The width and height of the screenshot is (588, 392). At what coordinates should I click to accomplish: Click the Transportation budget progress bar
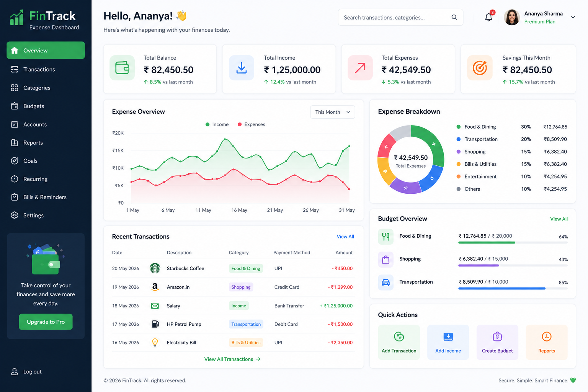point(513,288)
